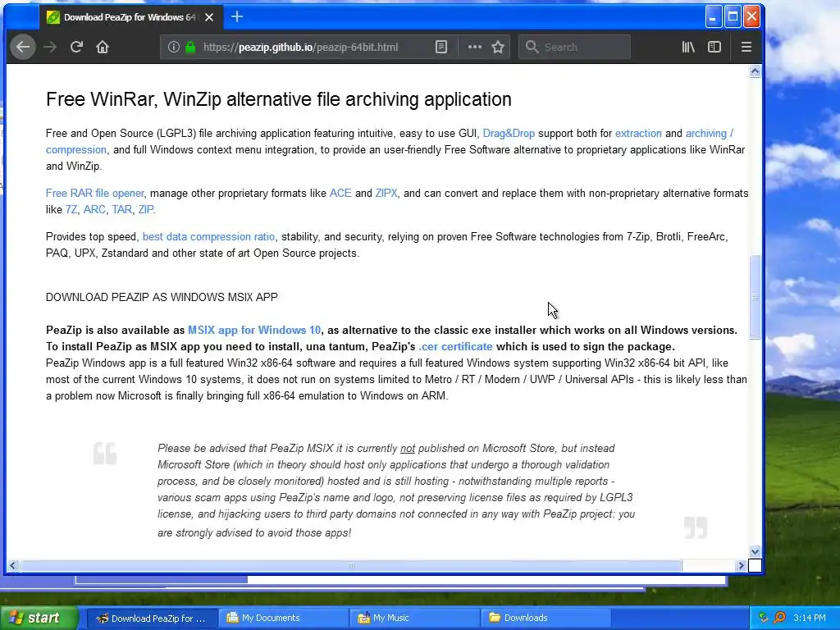This screenshot has height=630, width=840.
Task: Toggle the sidebar icon
Action: pos(714,47)
